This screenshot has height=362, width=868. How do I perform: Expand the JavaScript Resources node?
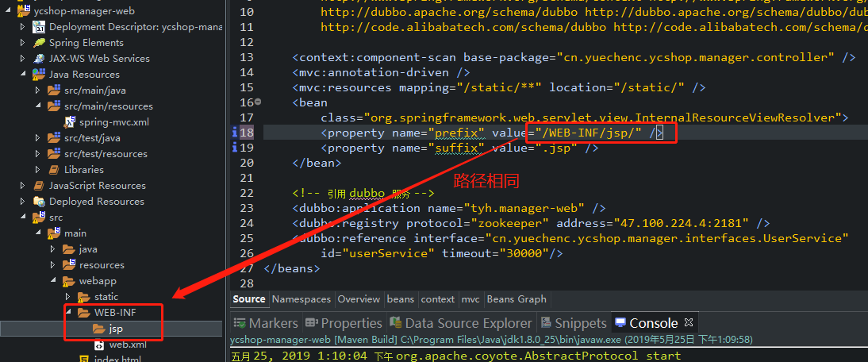point(23,186)
